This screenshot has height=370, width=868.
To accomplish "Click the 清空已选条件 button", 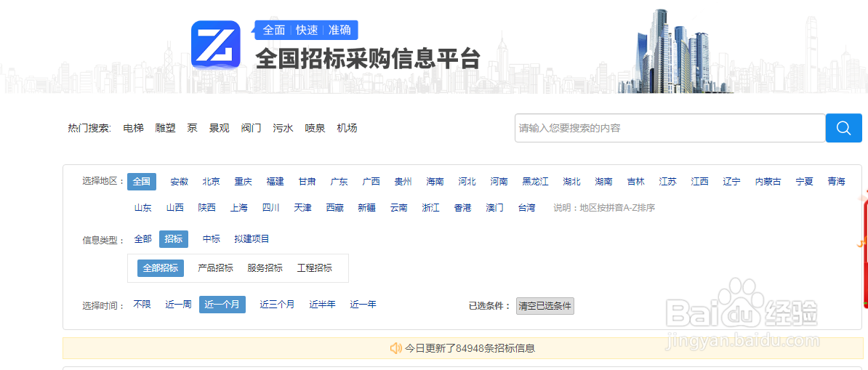I will pyautogui.click(x=545, y=306).
